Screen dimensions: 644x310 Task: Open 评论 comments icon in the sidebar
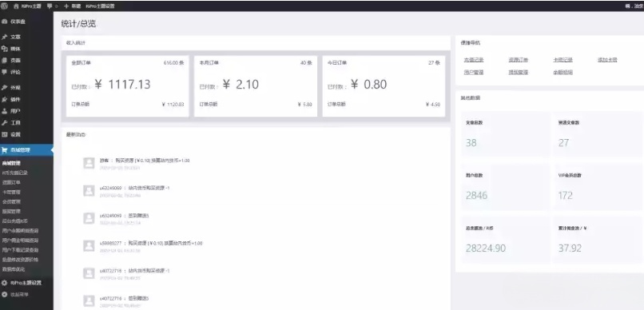tap(4, 72)
